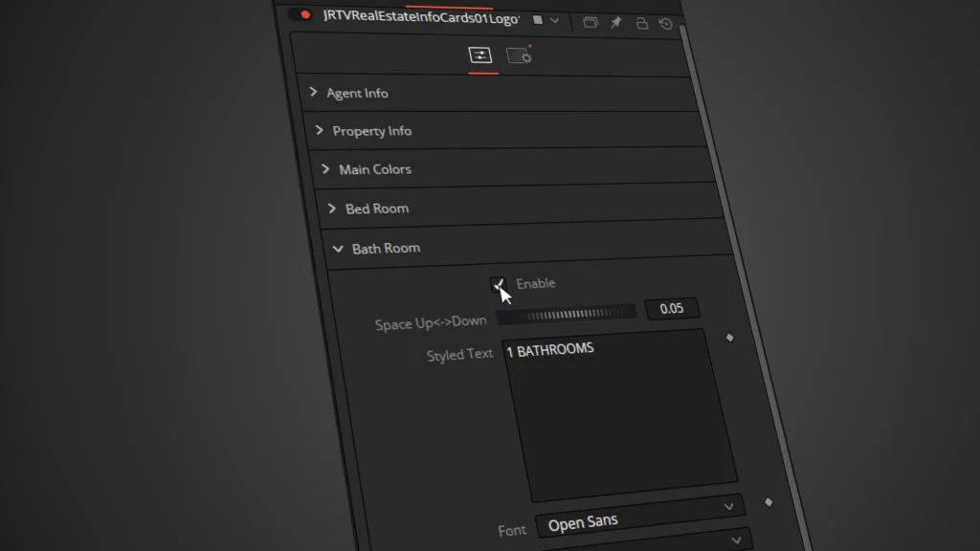Click the inspector vertical scrollbar

[744, 287]
